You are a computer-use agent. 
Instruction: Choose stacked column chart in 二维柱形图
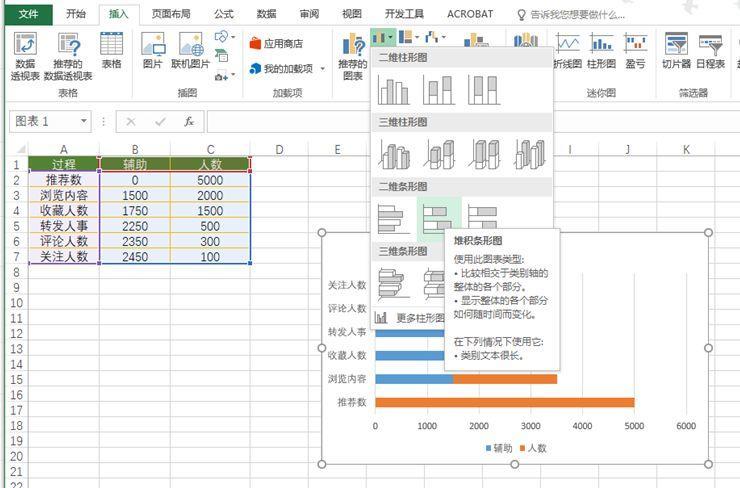pos(438,90)
